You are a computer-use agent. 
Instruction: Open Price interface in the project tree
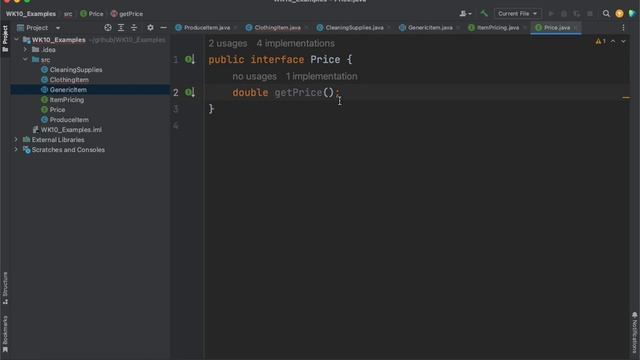tap(57, 110)
